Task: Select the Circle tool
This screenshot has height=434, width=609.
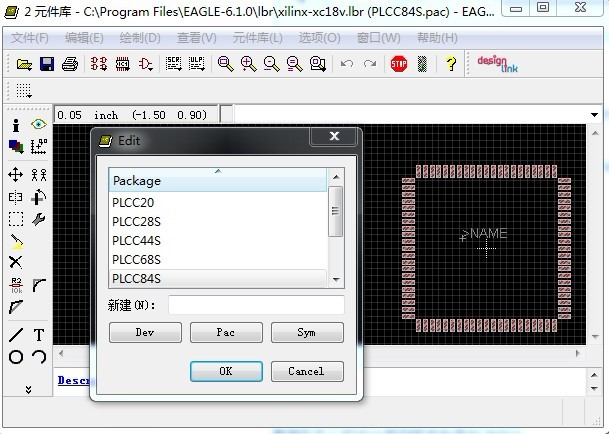Action: pyautogui.click(x=16, y=357)
